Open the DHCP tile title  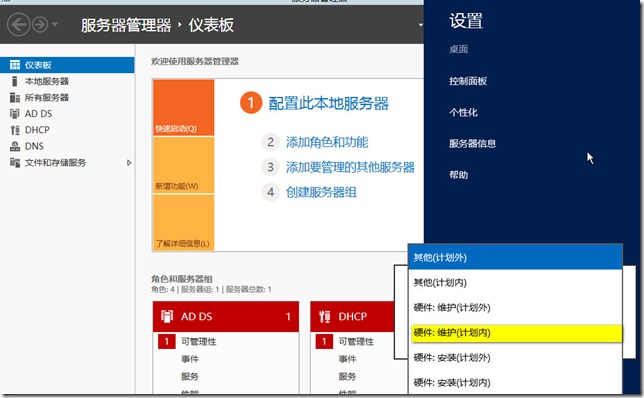pos(352,316)
